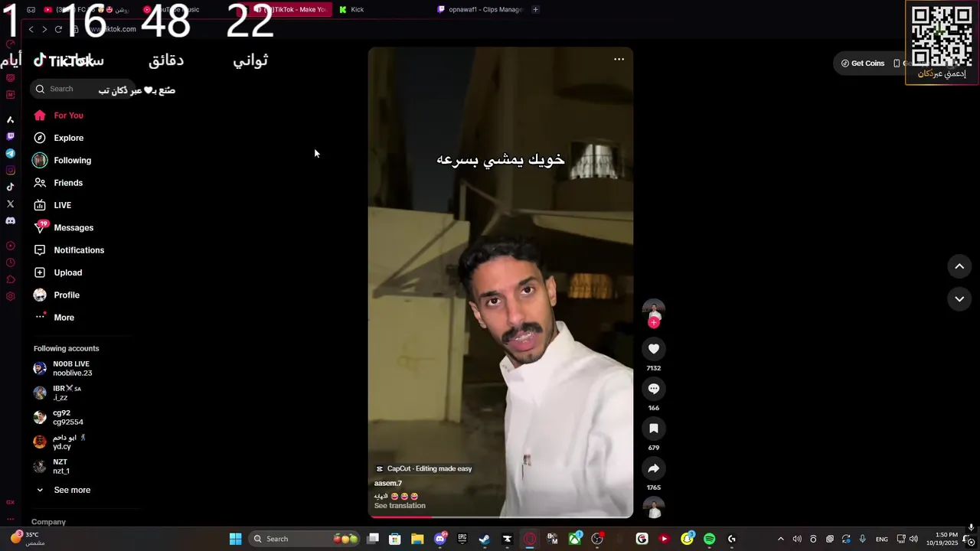Open the i_zz following account
The image size is (980, 551).
point(58,393)
